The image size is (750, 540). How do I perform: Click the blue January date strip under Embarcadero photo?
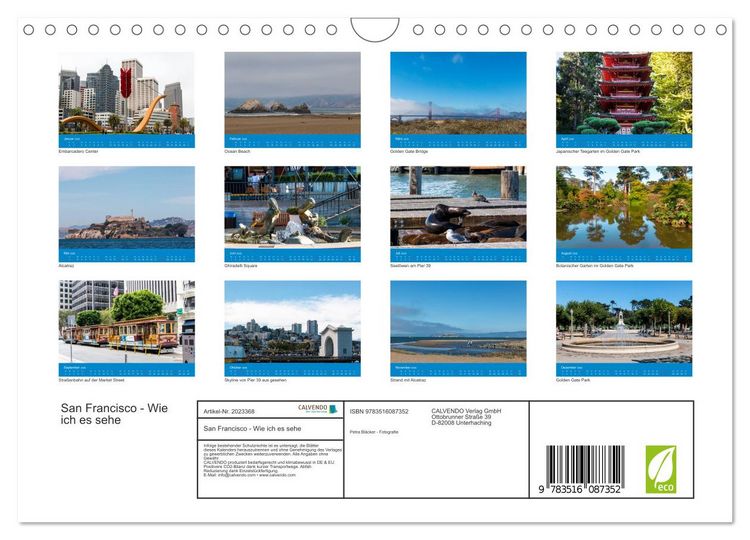point(127,141)
